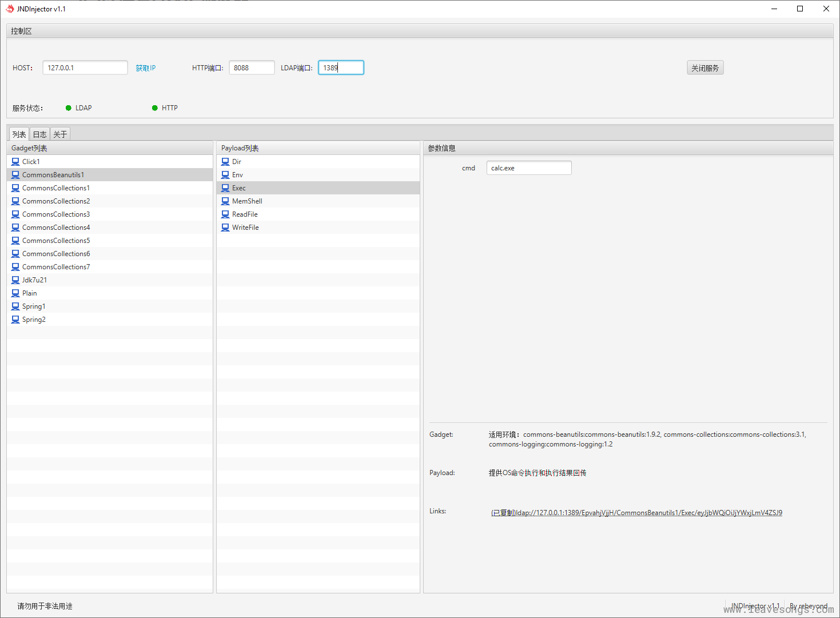Click the icon beside WriteFile payload
The height and width of the screenshot is (618, 840).
225,228
